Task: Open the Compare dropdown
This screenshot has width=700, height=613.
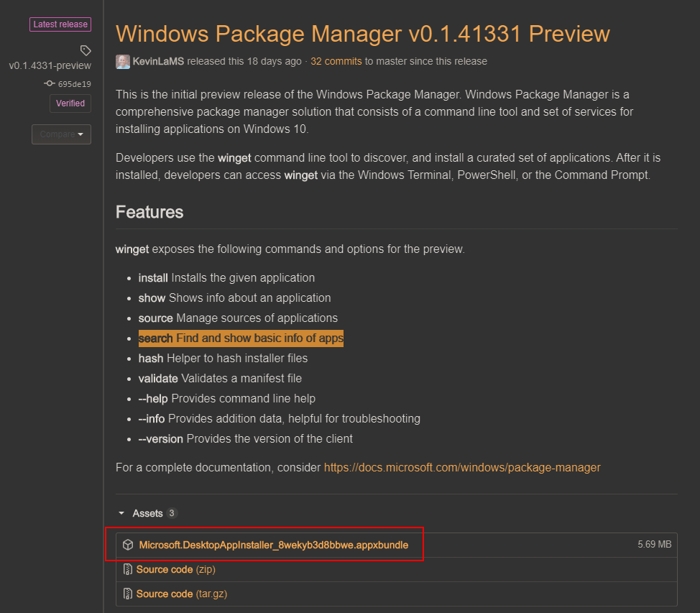Action: 61,134
